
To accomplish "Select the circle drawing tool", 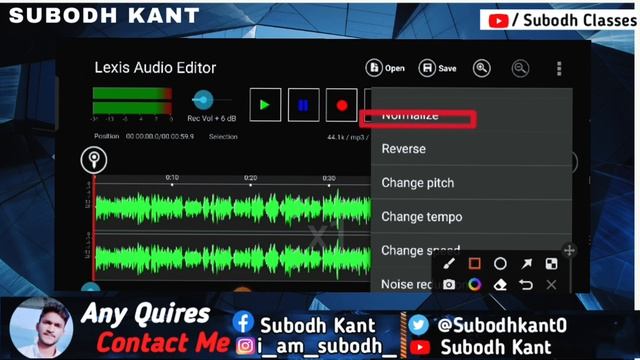I will [500, 264].
